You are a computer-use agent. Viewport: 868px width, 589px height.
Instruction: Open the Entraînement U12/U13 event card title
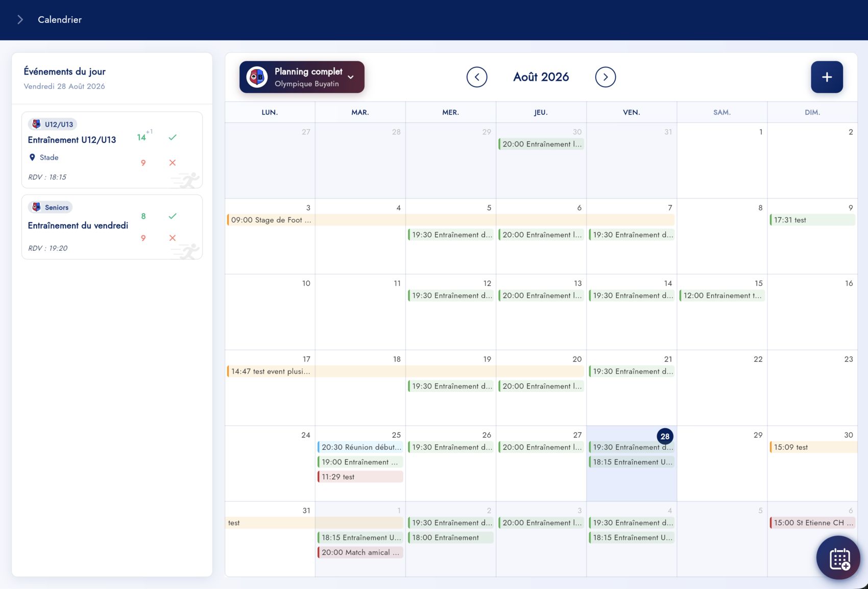point(72,140)
